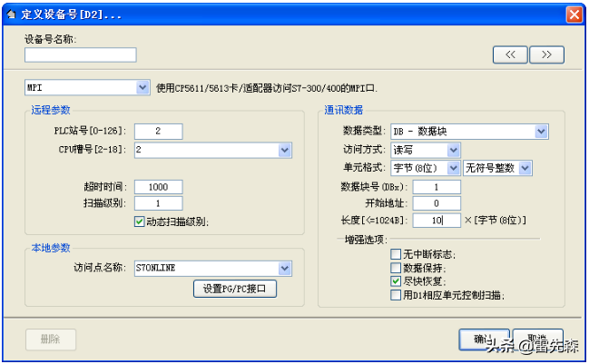Open the MPI protocol dropdown
The image size is (589, 364).
point(142,88)
